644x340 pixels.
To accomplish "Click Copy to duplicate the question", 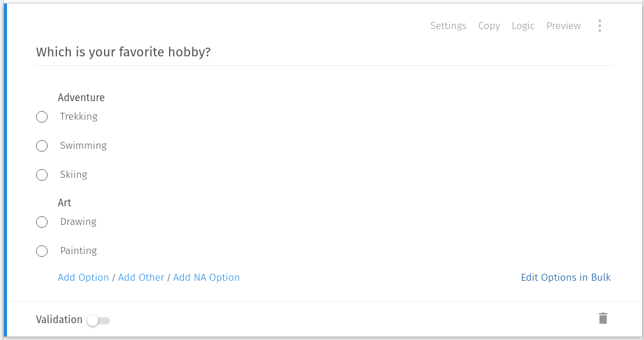I will coord(489,26).
